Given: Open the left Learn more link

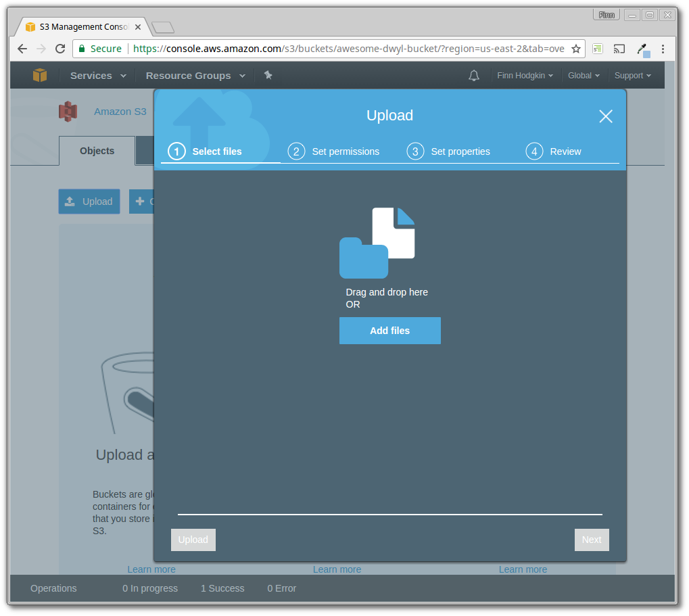Looking at the screenshot, I should [151, 569].
